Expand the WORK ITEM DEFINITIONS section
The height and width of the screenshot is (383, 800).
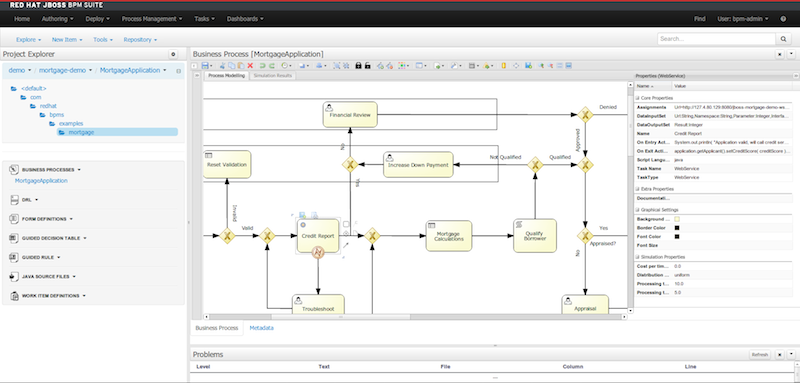54,296
